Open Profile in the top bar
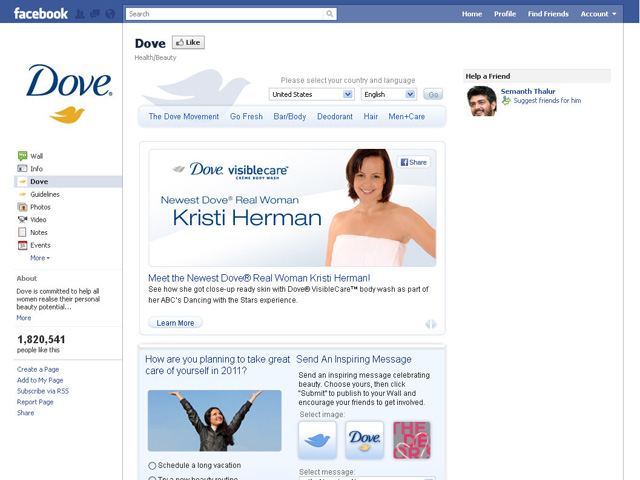The height and width of the screenshot is (480, 640). tap(505, 14)
